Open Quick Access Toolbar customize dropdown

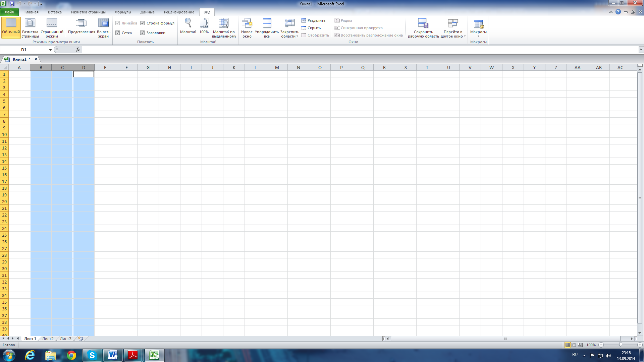(x=41, y=4)
